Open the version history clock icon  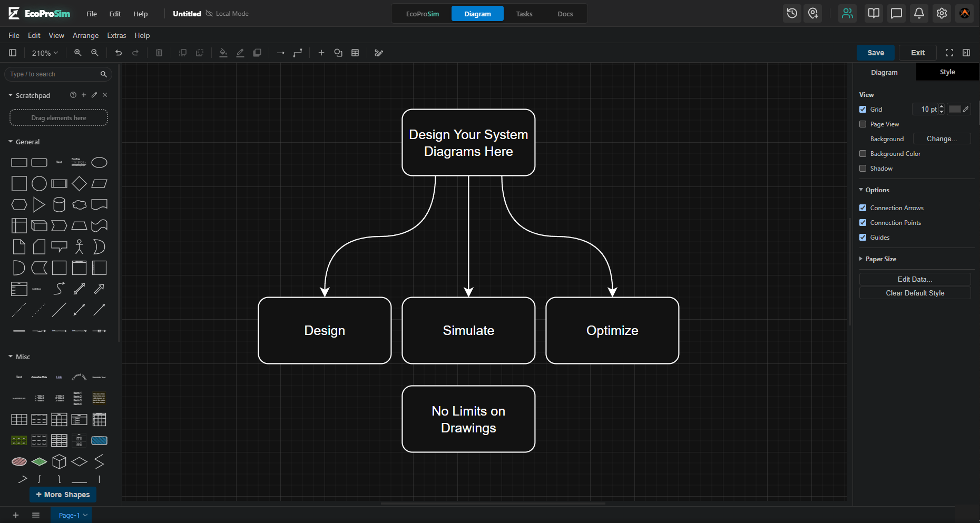(x=792, y=14)
